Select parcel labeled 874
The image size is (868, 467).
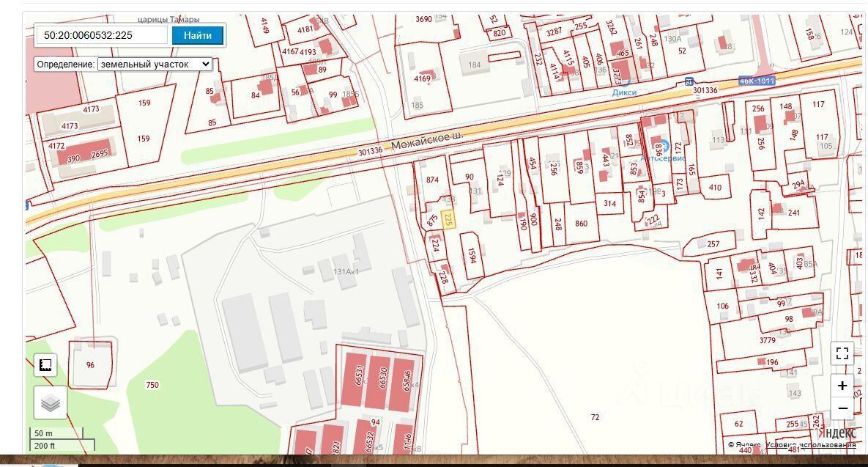pyautogui.click(x=432, y=180)
